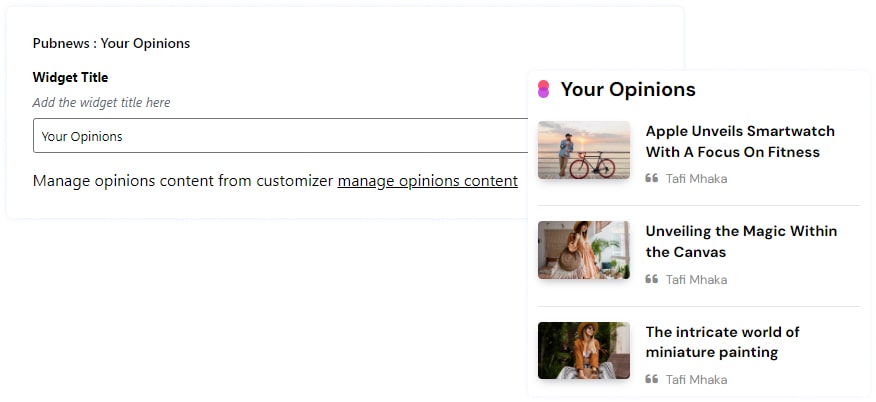The image size is (876, 402).
Task: Click author Tafi Mhaka under Apple article
Action: coord(696,179)
